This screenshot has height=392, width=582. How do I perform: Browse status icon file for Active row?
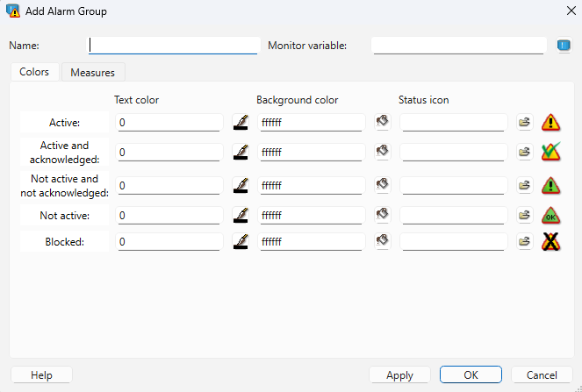[525, 123]
